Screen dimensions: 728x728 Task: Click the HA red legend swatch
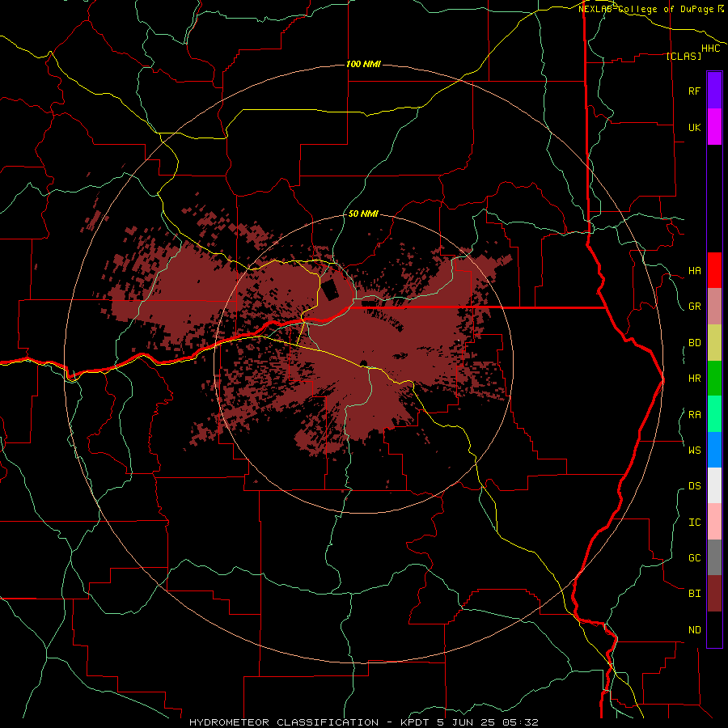tap(714, 270)
